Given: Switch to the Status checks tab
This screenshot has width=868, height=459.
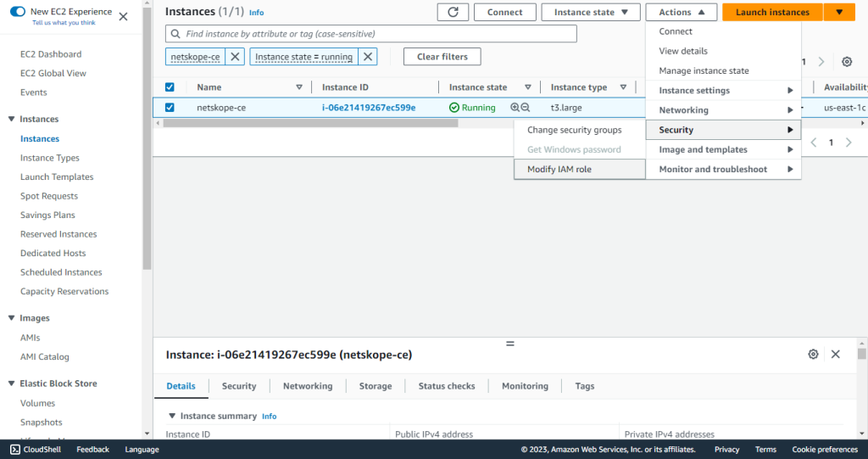Looking at the screenshot, I should click(447, 386).
